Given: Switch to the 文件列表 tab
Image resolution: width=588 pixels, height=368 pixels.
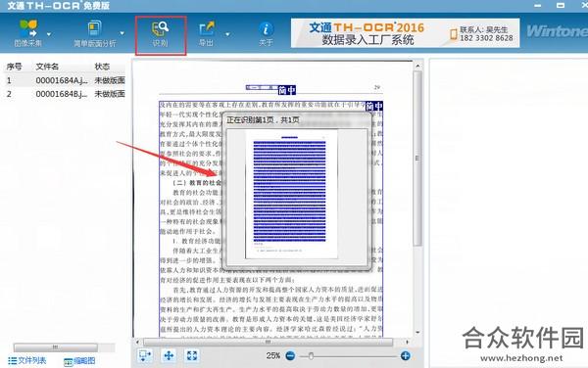Looking at the screenshot, I should [x=27, y=360].
